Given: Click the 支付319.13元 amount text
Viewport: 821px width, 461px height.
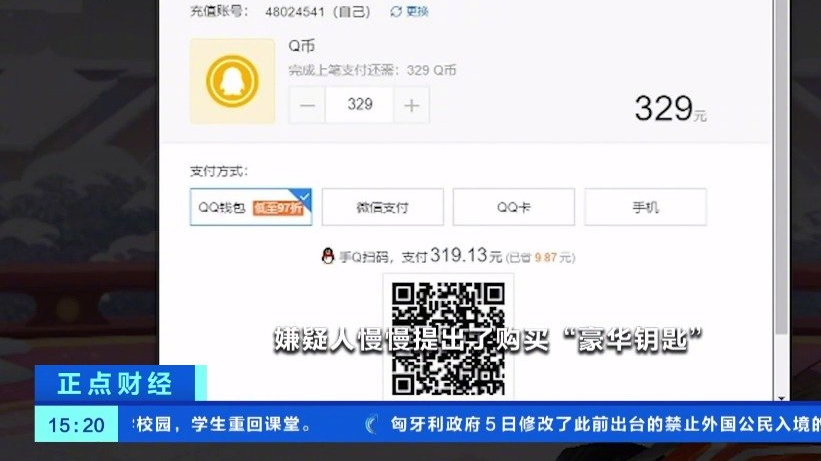Looking at the screenshot, I should click(x=452, y=256).
